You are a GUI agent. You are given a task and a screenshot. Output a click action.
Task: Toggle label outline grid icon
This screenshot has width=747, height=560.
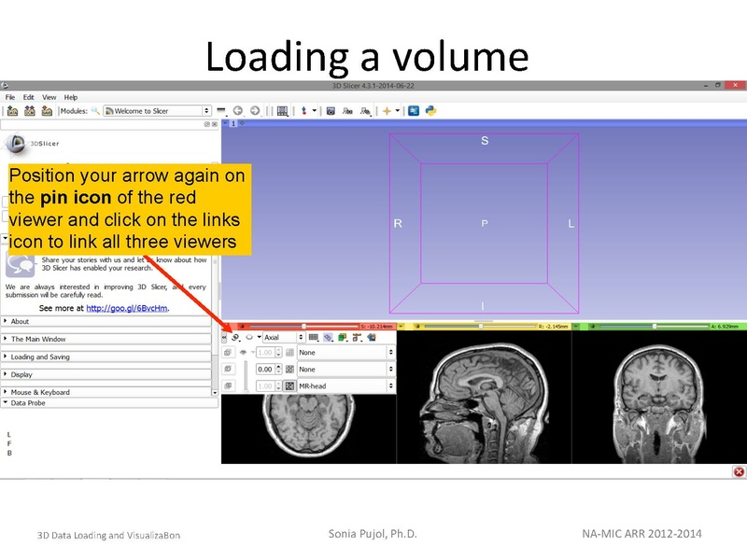(289, 353)
